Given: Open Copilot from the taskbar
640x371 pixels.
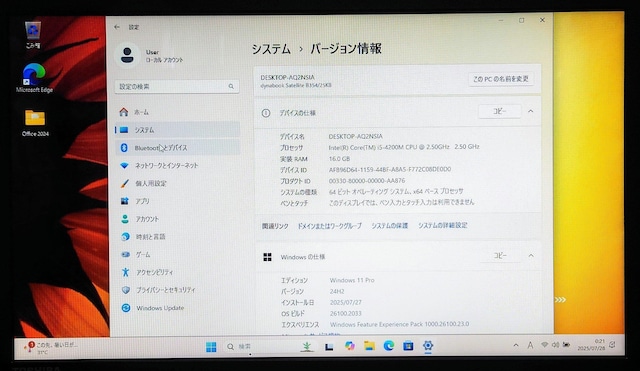Looking at the screenshot, I should click(349, 346).
